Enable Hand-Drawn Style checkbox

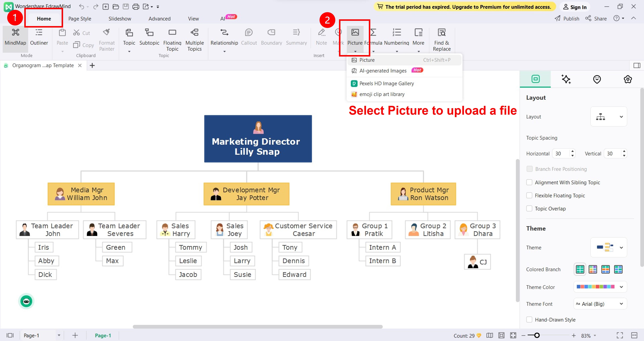click(530, 320)
